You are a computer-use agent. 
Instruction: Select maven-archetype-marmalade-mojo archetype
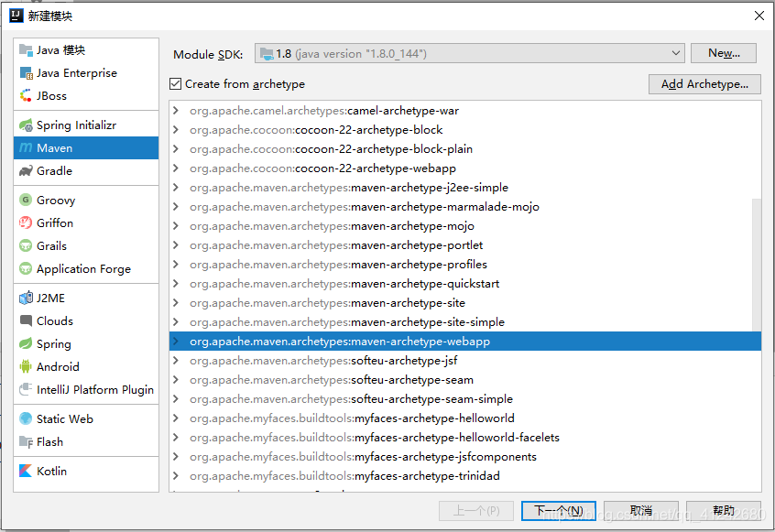coord(464,207)
